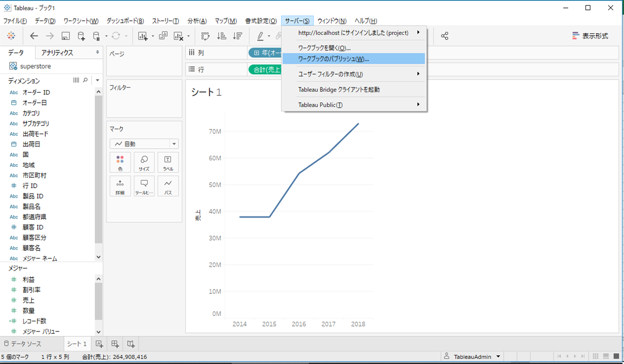The image size is (624, 364).
Task: Open the Path card in Marks
Action: 168,186
